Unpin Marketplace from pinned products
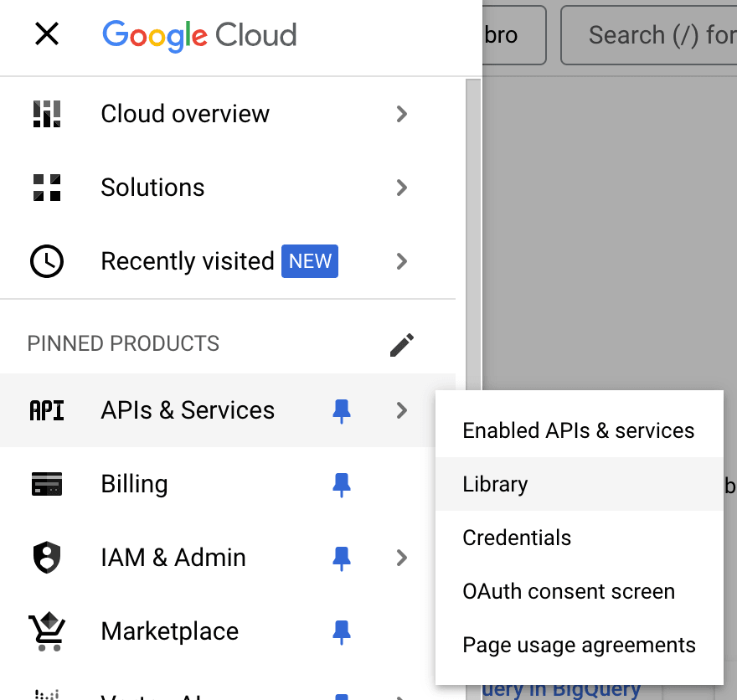Image resolution: width=737 pixels, height=700 pixels. (342, 631)
